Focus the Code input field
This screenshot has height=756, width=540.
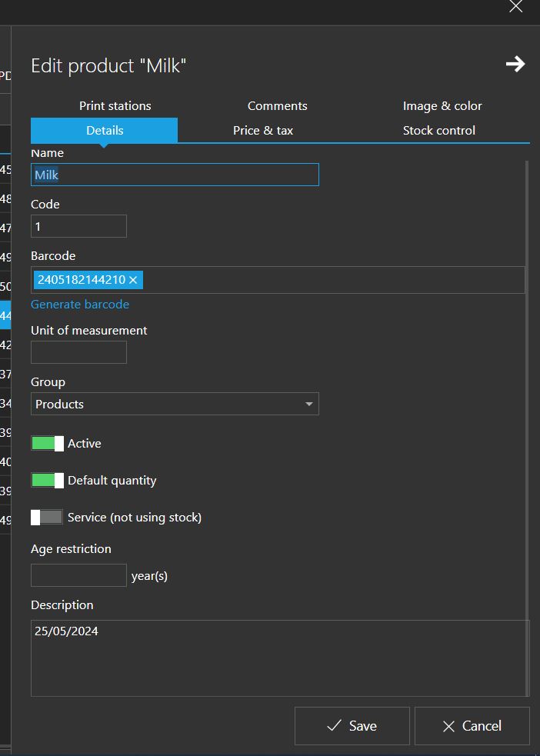tap(78, 227)
